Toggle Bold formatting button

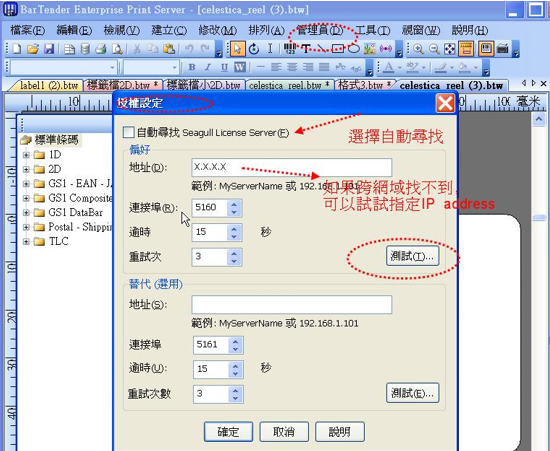(192, 67)
